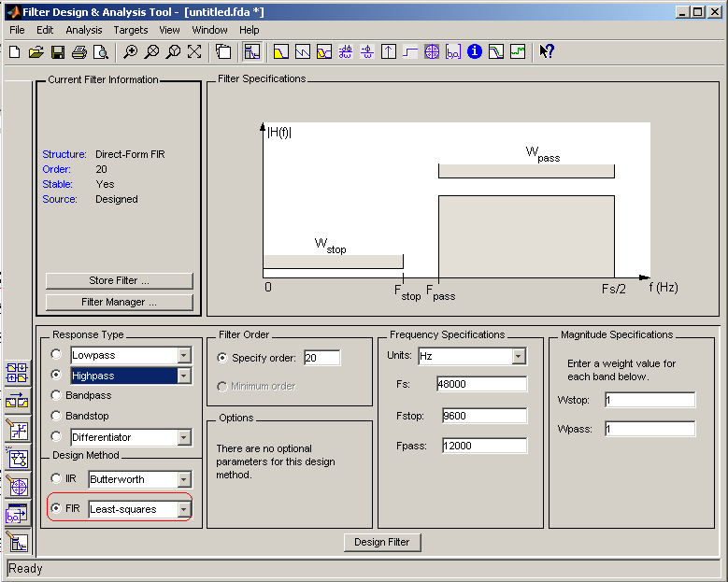Open Transform filter sidebar panel
728x582 pixels.
[x=17, y=402]
